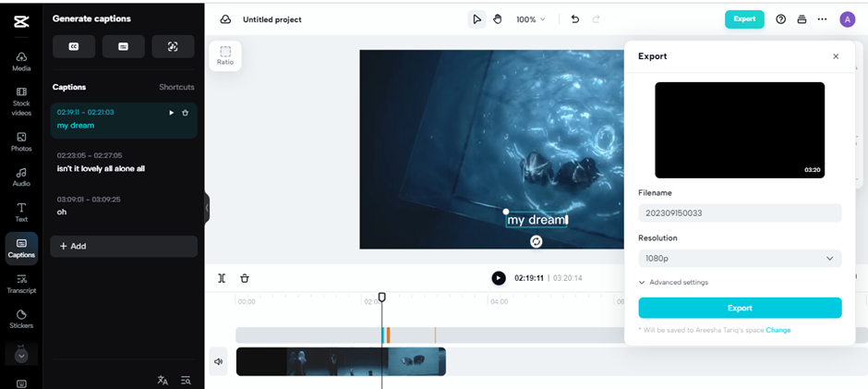Click the cloud save icon

tap(225, 19)
